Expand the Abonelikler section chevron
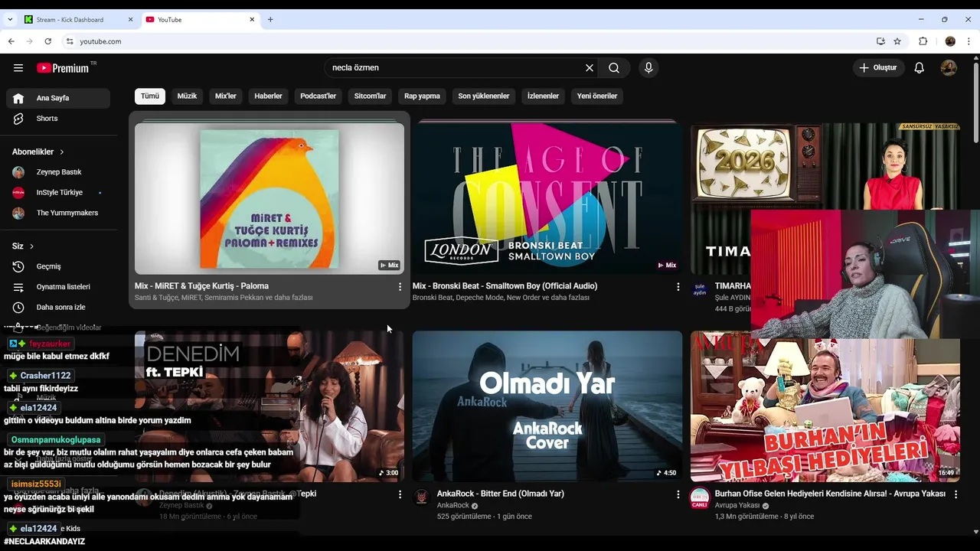Image resolution: width=980 pixels, height=551 pixels. pyautogui.click(x=62, y=152)
